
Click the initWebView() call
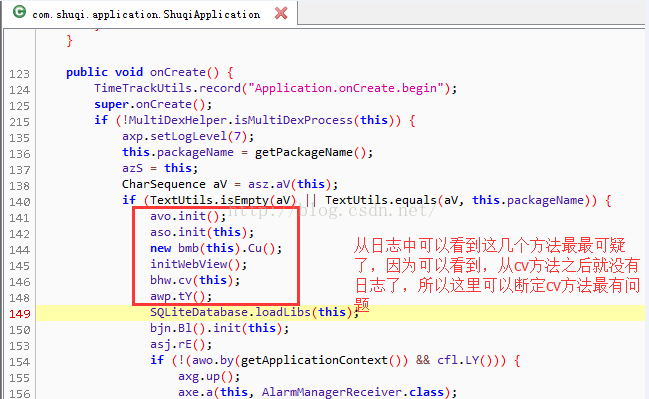(198, 264)
